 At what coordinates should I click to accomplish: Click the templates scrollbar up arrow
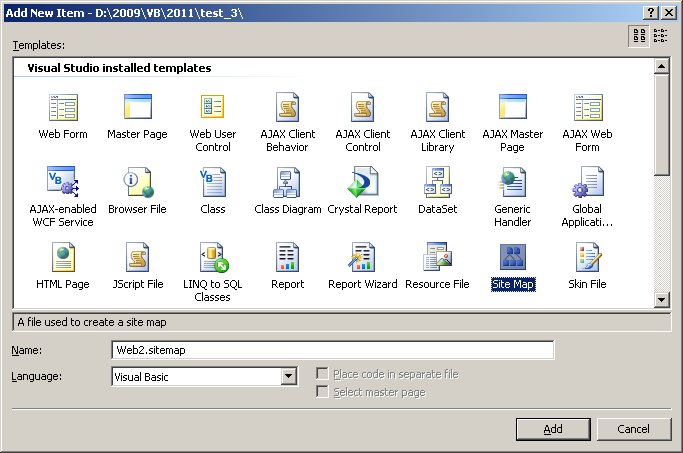[662, 66]
